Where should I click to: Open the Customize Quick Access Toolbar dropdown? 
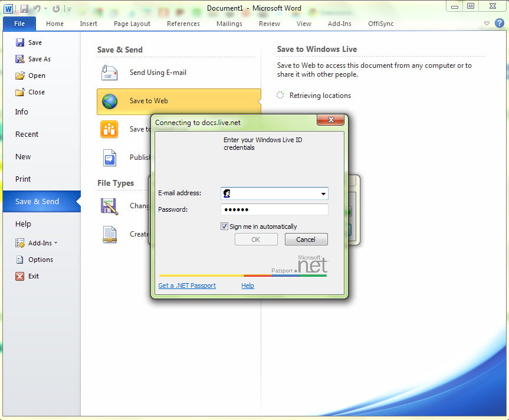[x=69, y=9]
